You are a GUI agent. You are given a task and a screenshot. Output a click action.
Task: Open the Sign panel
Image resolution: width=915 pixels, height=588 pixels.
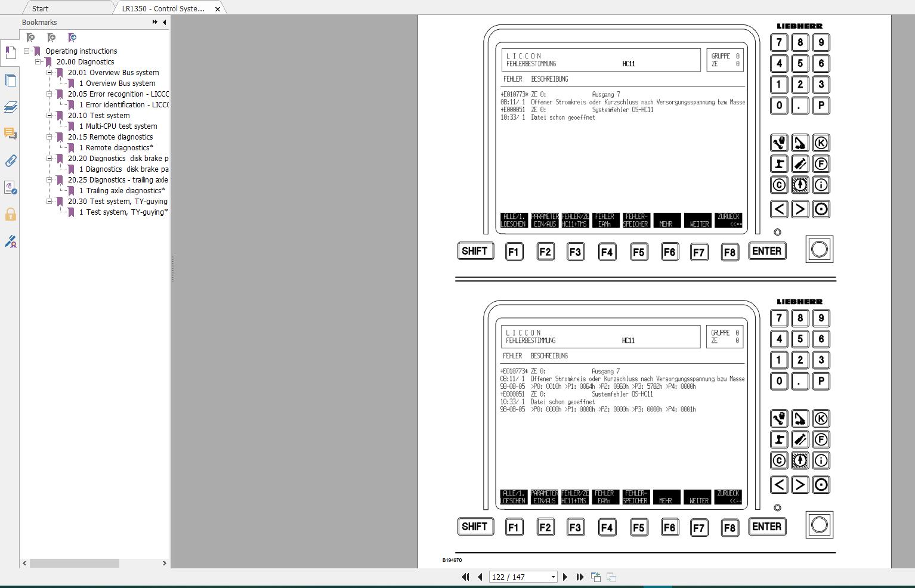[x=10, y=242]
